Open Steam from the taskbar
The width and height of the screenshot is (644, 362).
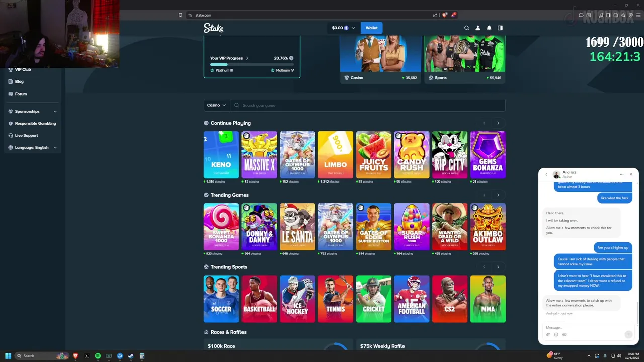(x=131, y=356)
